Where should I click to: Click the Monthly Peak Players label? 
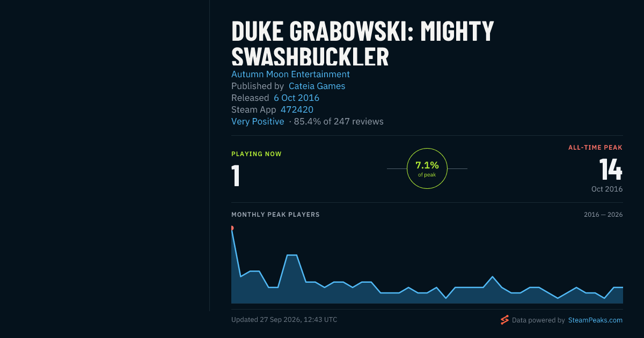(275, 215)
